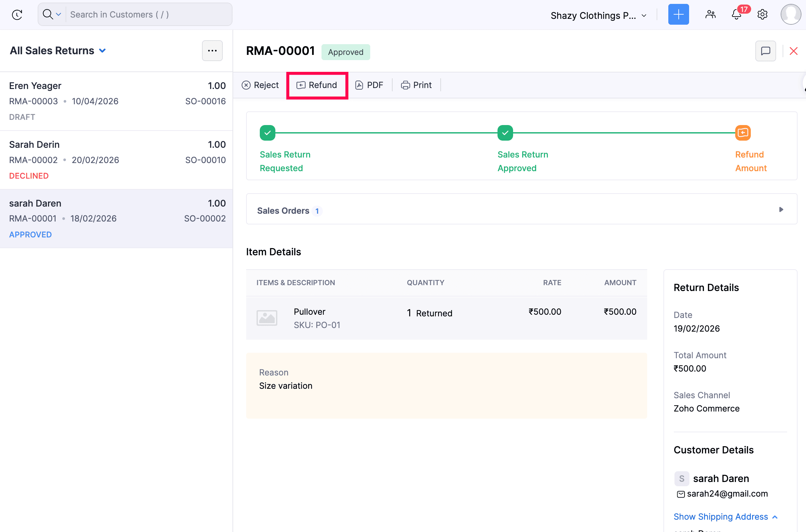
Task: Click the Pullover item thumbnail
Action: 267,318
